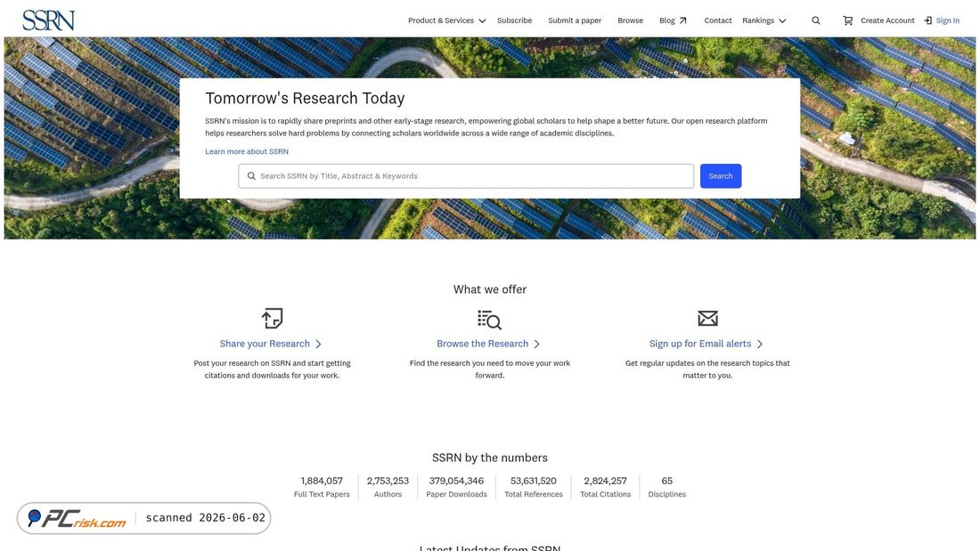The height and width of the screenshot is (551, 980).
Task: Click the Share your Research upload icon
Action: coord(272,319)
